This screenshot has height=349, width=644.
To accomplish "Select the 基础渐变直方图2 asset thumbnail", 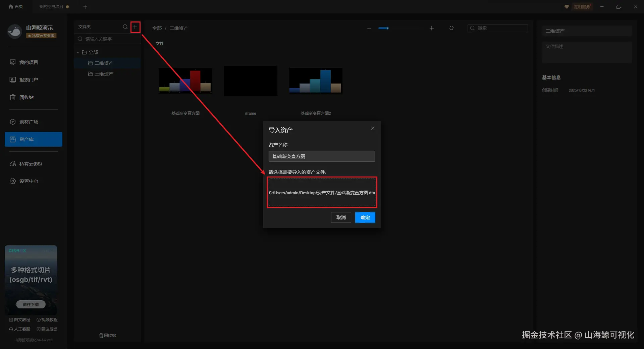I will (316, 81).
